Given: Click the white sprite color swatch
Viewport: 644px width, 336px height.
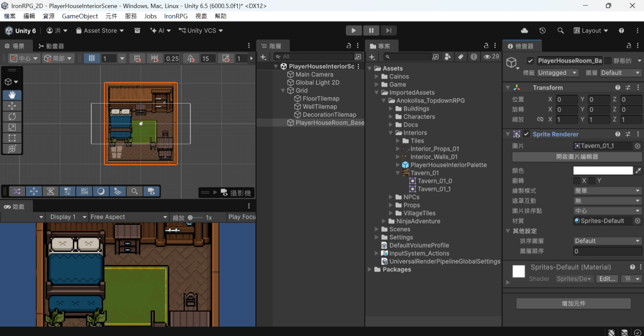Looking at the screenshot, I should click(603, 170).
